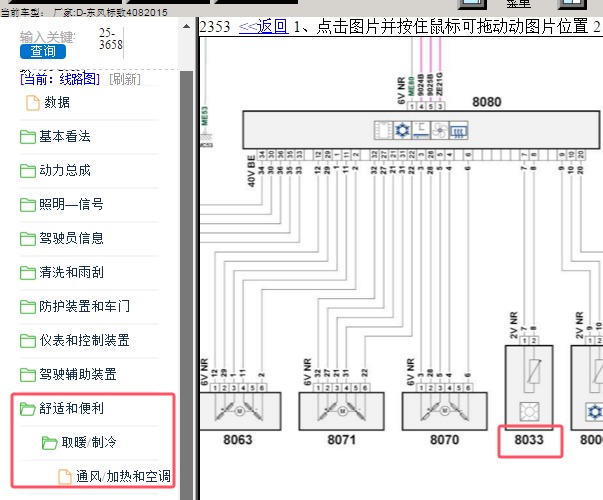Click the 驾驶辅助装置 folder icon
Viewport: 603px width, 500px height.
click(28, 375)
